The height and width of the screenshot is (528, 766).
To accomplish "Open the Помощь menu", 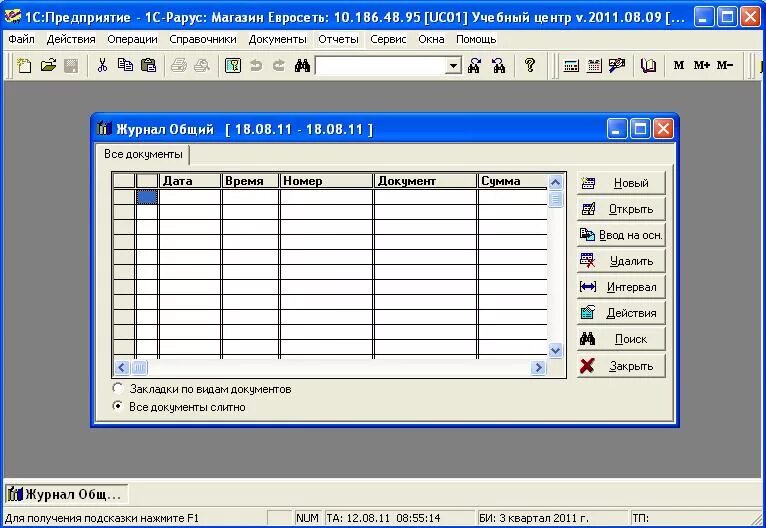I will point(476,39).
